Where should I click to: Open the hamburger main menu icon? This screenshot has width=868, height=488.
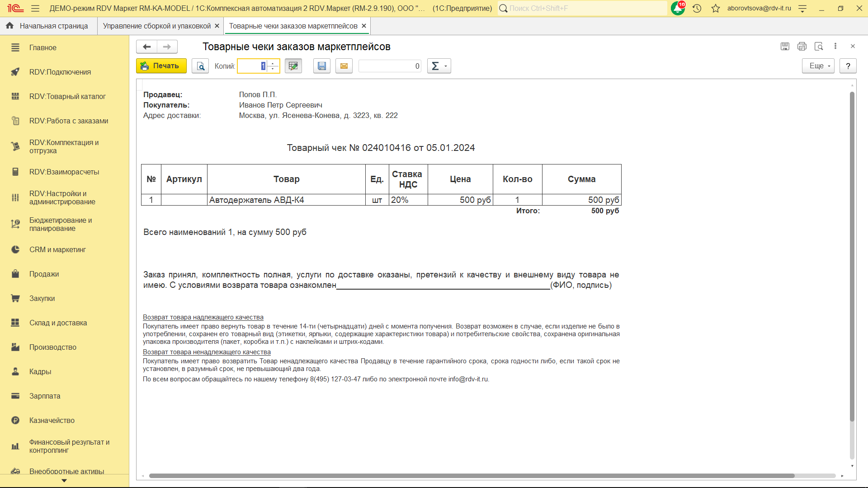[x=35, y=8]
